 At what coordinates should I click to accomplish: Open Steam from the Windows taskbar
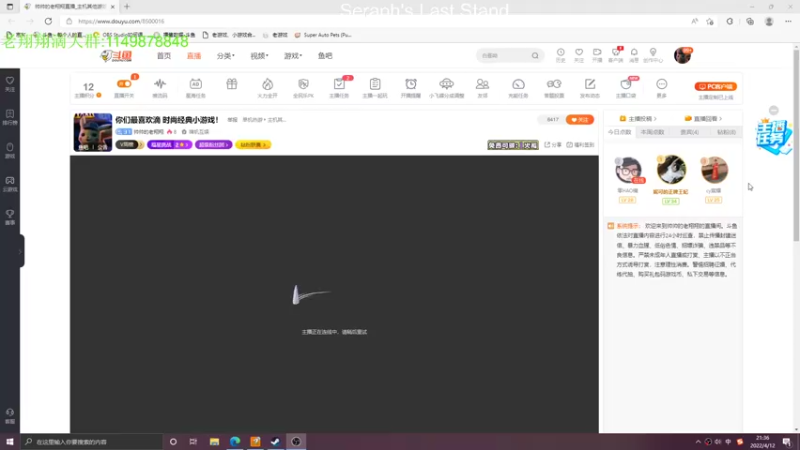[276, 441]
